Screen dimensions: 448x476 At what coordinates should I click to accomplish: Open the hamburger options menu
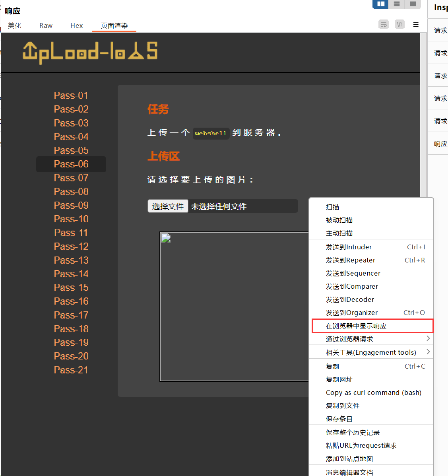point(416,25)
